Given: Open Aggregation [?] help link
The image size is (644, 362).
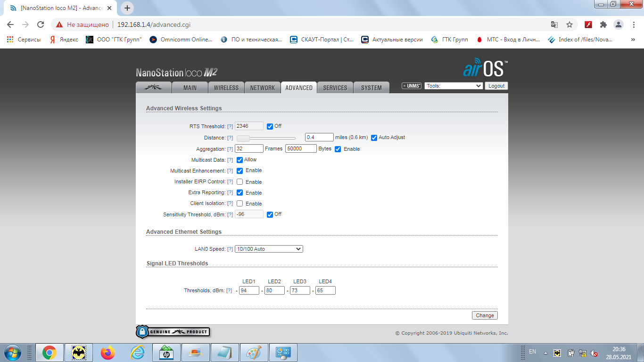Looking at the screenshot, I should [x=230, y=149].
